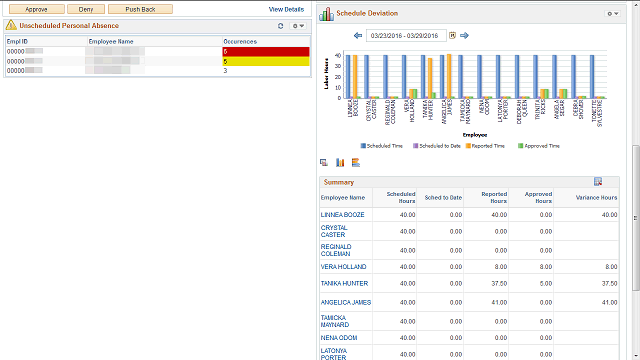Switch to vertical bar chart view
The width and height of the screenshot is (640, 360).
click(340, 162)
